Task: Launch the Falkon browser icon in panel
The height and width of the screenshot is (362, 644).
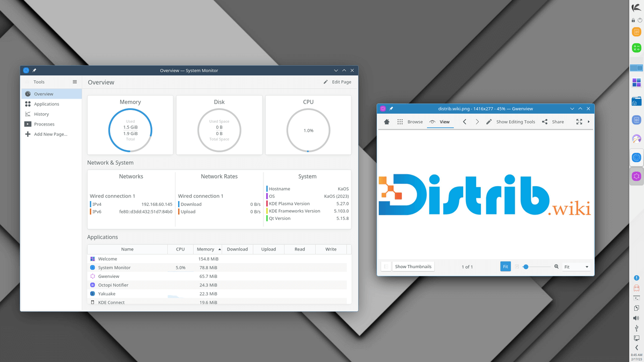Action: tap(636, 139)
